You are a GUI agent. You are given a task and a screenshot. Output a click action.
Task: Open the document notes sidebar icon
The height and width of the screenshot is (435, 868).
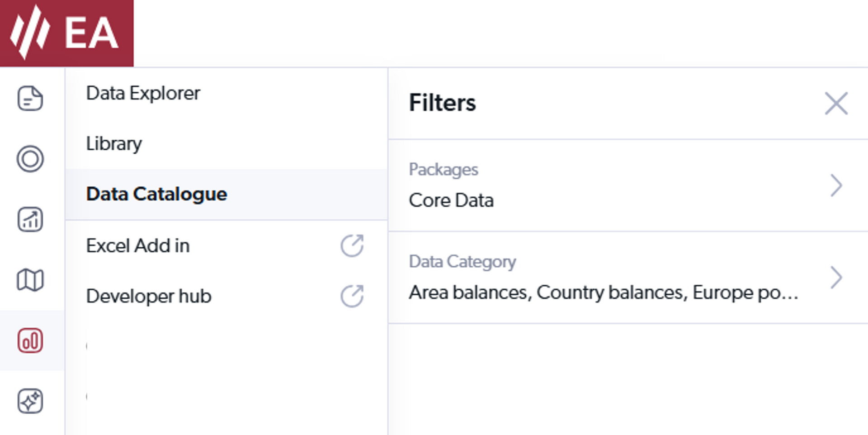click(x=30, y=98)
